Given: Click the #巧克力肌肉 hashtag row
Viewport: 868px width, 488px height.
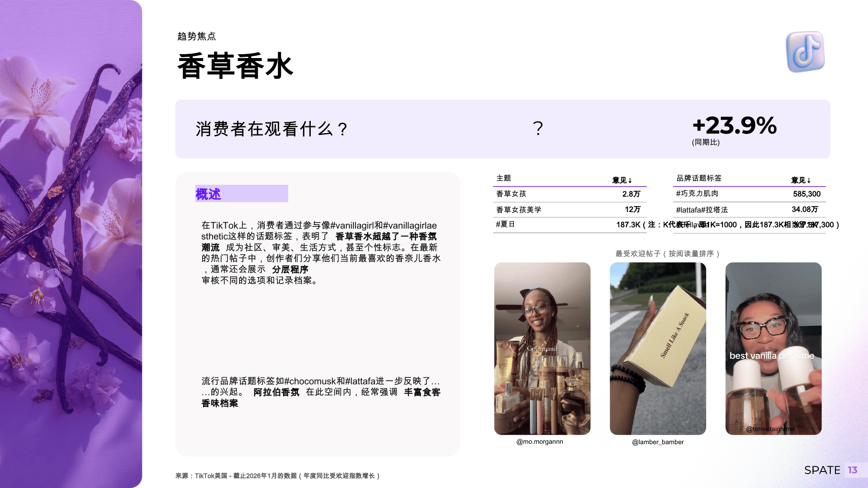Looking at the screenshot, I should coord(697,193).
